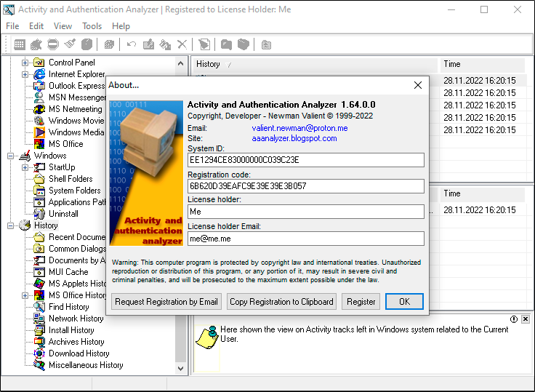Click the grid table toolbar icon
The width and height of the screenshot is (535, 392).
(20, 44)
